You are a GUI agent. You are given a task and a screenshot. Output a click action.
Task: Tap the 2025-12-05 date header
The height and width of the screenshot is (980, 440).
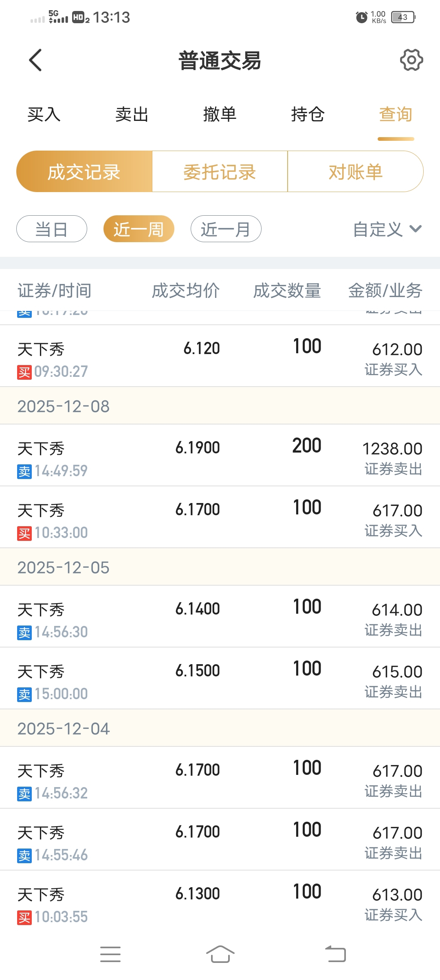click(220, 567)
